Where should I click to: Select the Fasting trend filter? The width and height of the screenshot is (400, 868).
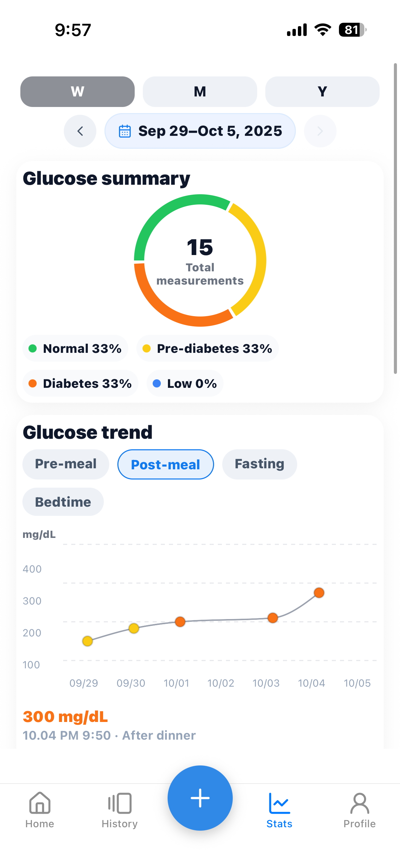260,464
